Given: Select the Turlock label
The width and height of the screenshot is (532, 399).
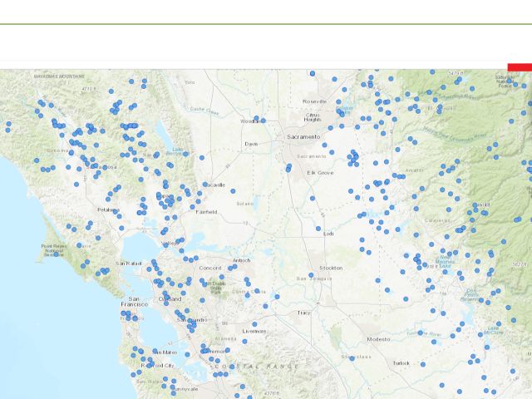Looking at the screenshot, I should click(x=401, y=363).
